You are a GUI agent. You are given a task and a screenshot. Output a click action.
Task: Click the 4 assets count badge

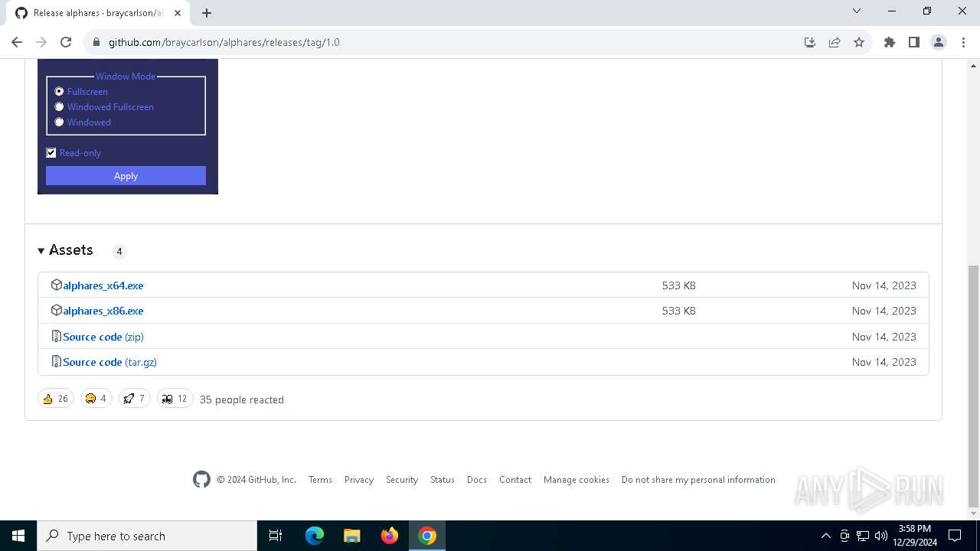tap(119, 251)
